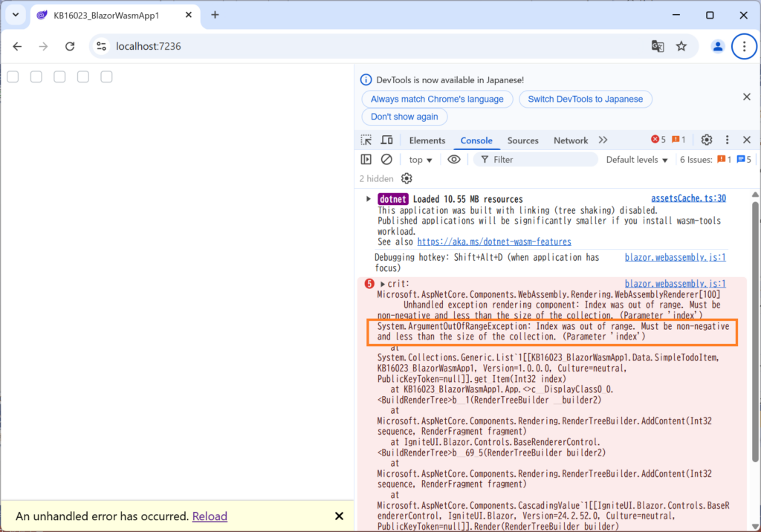Click the browser forward arrow
The width and height of the screenshot is (761, 532).
pos(43,46)
